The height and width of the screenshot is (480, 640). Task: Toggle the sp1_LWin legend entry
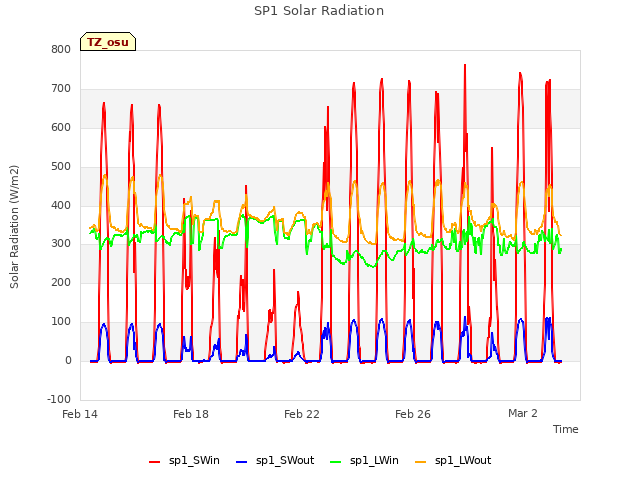click(x=364, y=461)
